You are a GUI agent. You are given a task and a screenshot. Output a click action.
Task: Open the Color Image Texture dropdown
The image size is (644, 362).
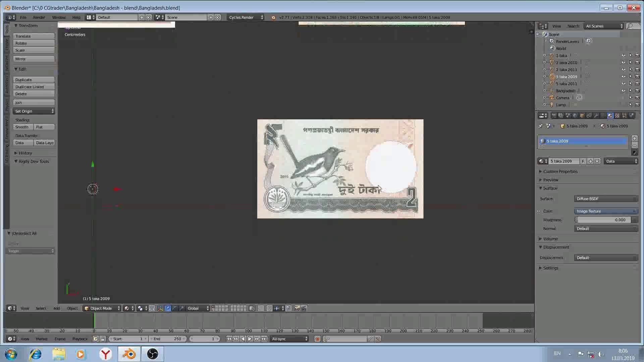click(x=606, y=211)
